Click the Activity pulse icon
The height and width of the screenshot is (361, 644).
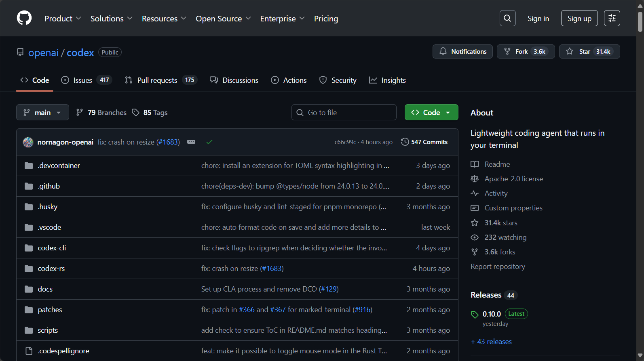[x=475, y=193]
